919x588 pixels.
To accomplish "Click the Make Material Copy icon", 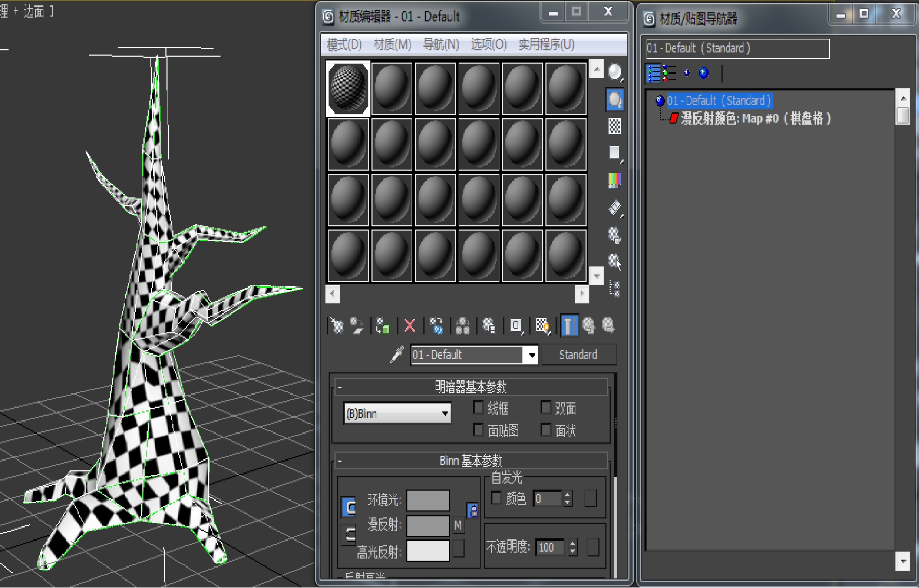I will pyautogui.click(x=437, y=326).
